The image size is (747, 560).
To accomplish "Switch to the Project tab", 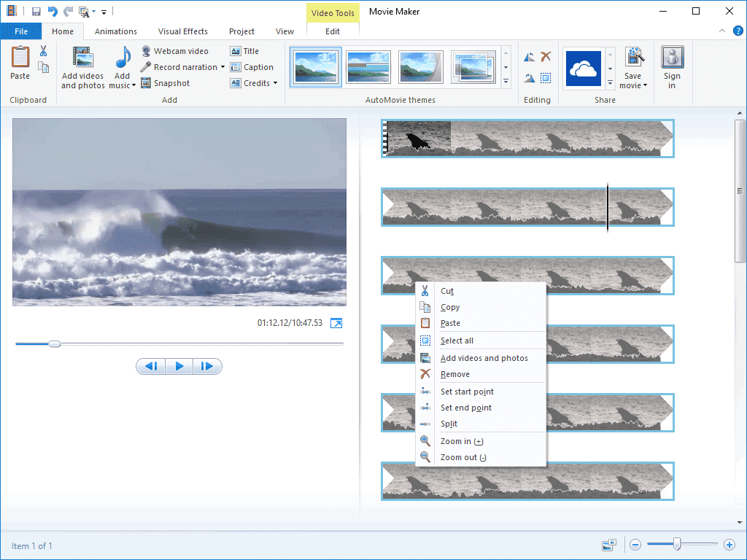I will click(241, 31).
